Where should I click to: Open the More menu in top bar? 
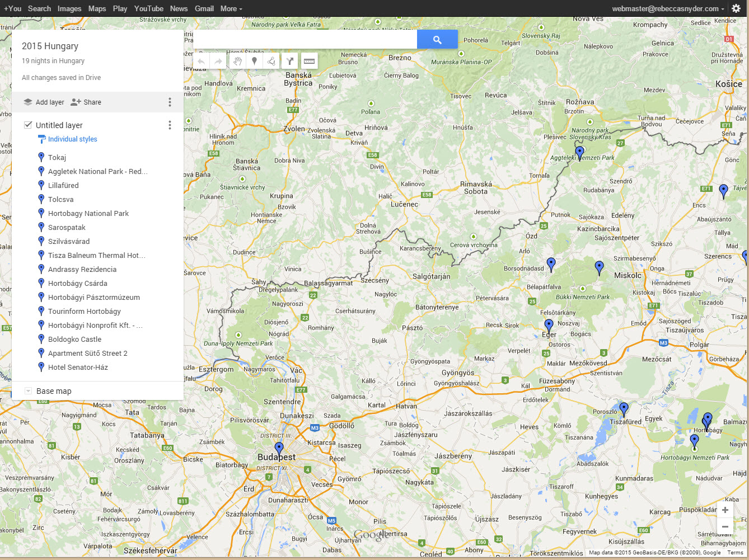[231, 8]
